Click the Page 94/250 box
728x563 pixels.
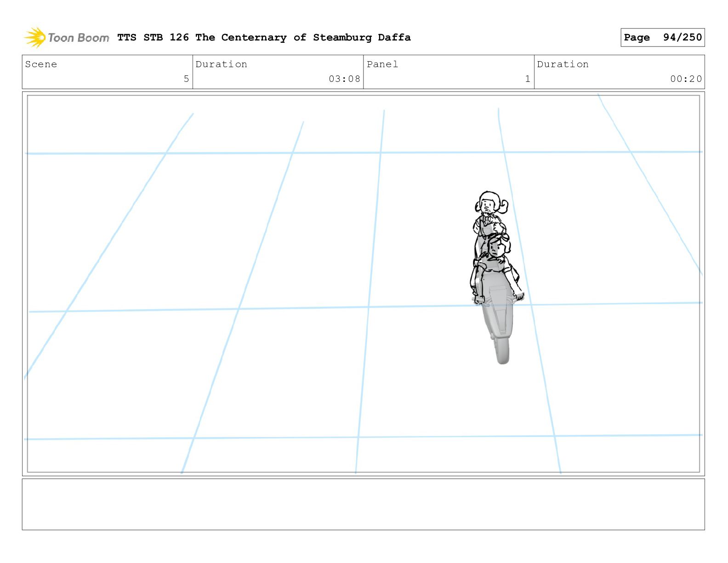click(662, 37)
